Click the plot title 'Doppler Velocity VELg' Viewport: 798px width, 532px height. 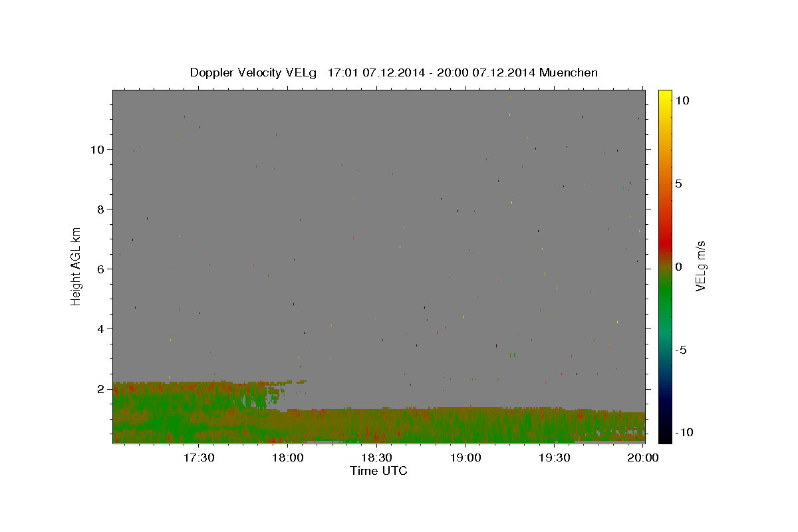[x=255, y=72]
